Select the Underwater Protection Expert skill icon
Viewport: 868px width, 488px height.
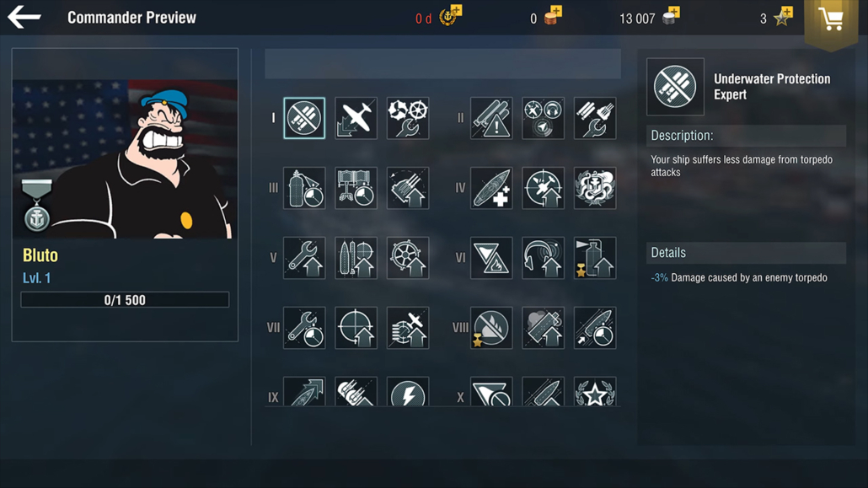[304, 118]
